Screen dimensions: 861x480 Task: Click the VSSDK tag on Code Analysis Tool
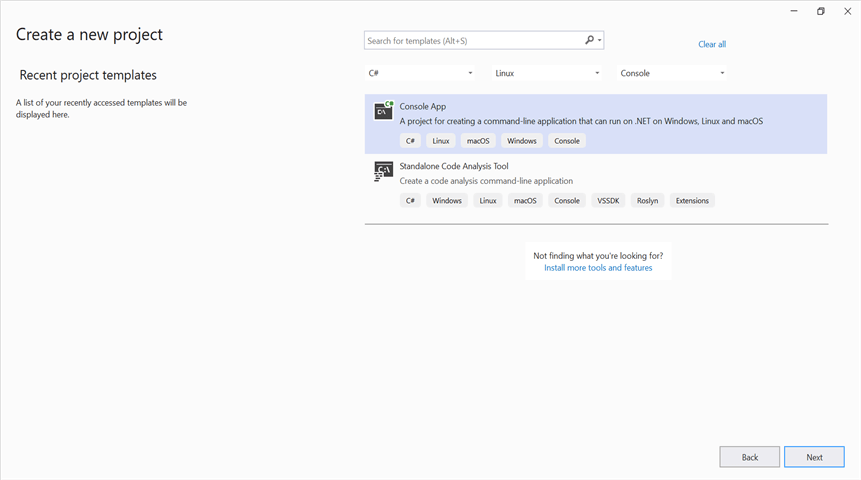[x=608, y=201]
